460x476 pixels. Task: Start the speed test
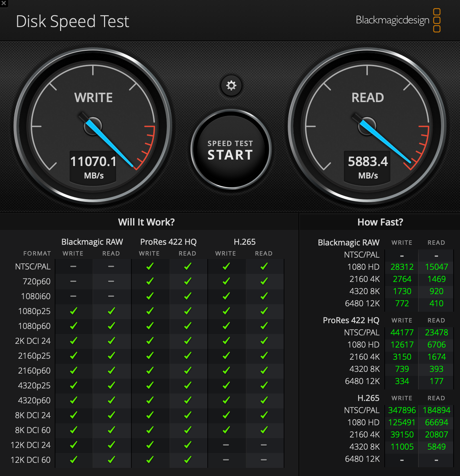pos(231,149)
